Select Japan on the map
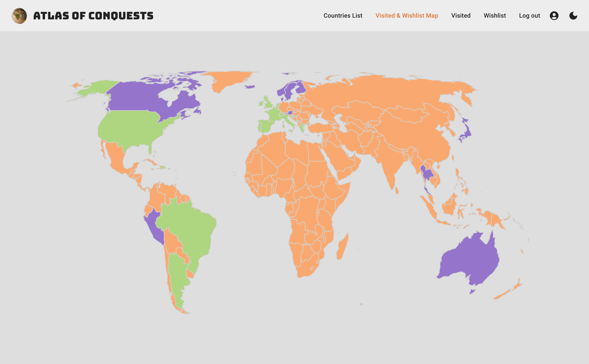Screen dimensions: 589x364 [x=467, y=133]
